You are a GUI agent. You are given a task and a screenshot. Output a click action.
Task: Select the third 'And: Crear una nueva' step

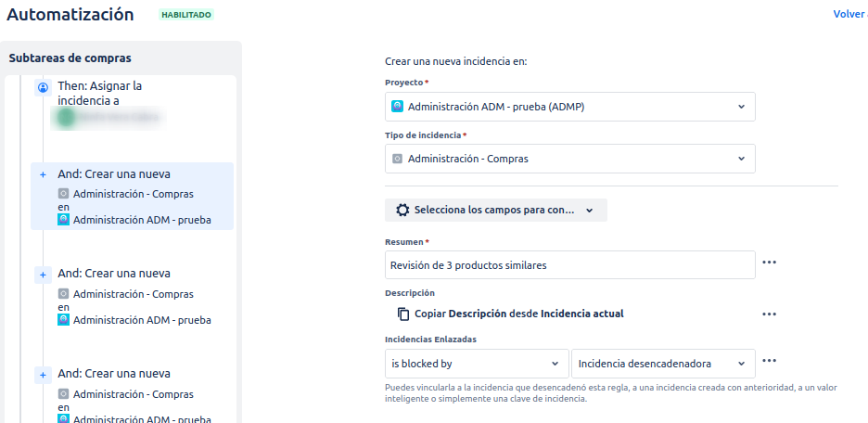[x=114, y=374]
